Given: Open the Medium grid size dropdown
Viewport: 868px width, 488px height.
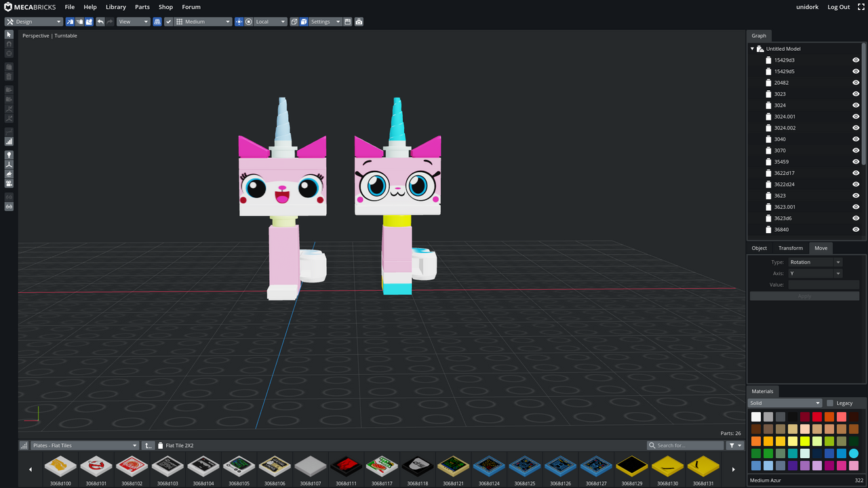Looking at the screenshot, I should coord(203,22).
